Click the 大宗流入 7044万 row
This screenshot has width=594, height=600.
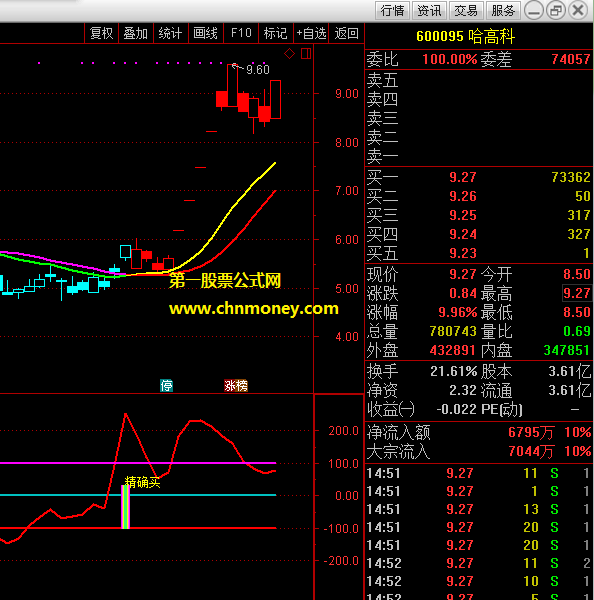click(479, 452)
